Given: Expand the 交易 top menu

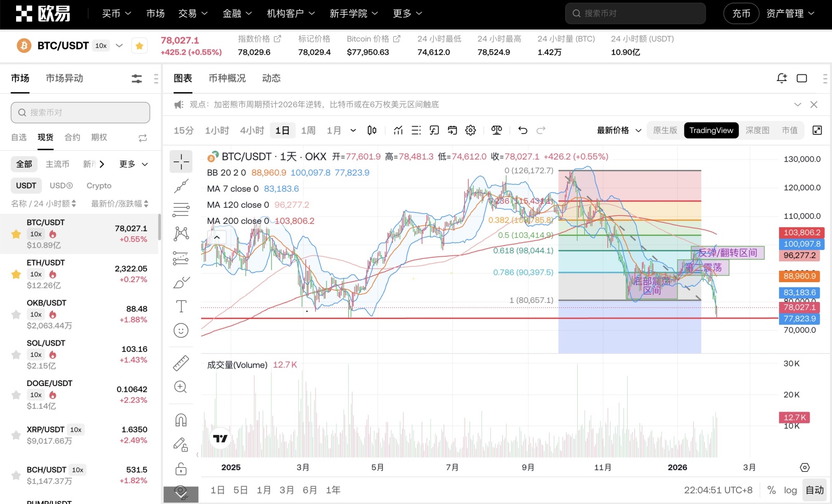Looking at the screenshot, I should (x=193, y=14).
